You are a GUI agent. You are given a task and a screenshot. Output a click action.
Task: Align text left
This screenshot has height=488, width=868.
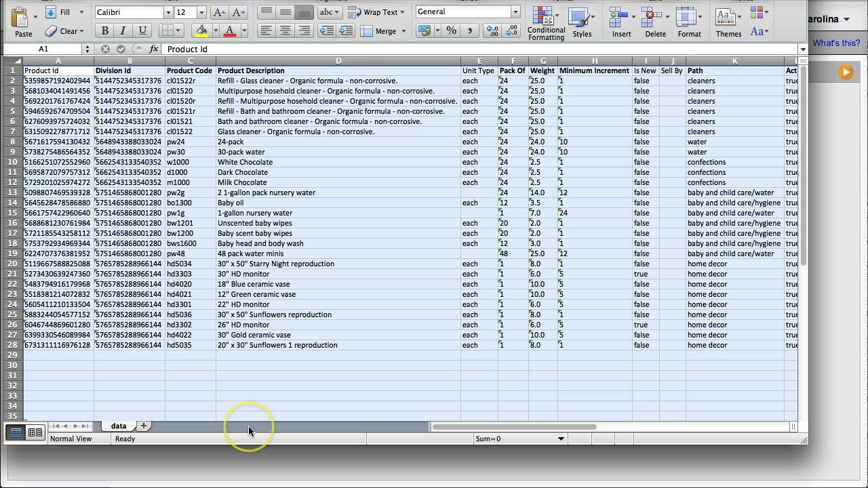pos(267,31)
